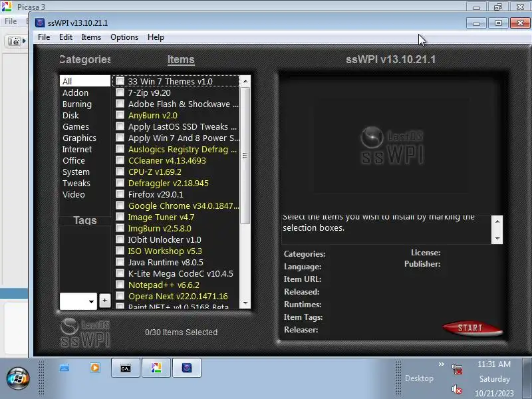The height and width of the screenshot is (399, 532).
Task: Select the System category
Action: pos(85,172)
